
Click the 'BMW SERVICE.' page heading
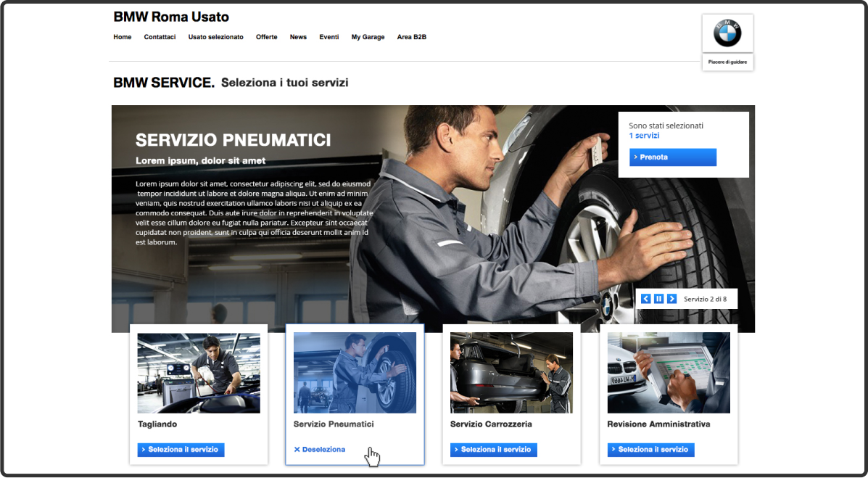click(x=164, y=83)
